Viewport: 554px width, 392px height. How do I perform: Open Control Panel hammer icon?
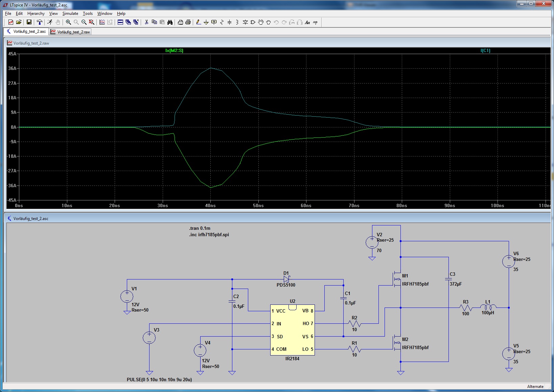[x=40, y=22]
